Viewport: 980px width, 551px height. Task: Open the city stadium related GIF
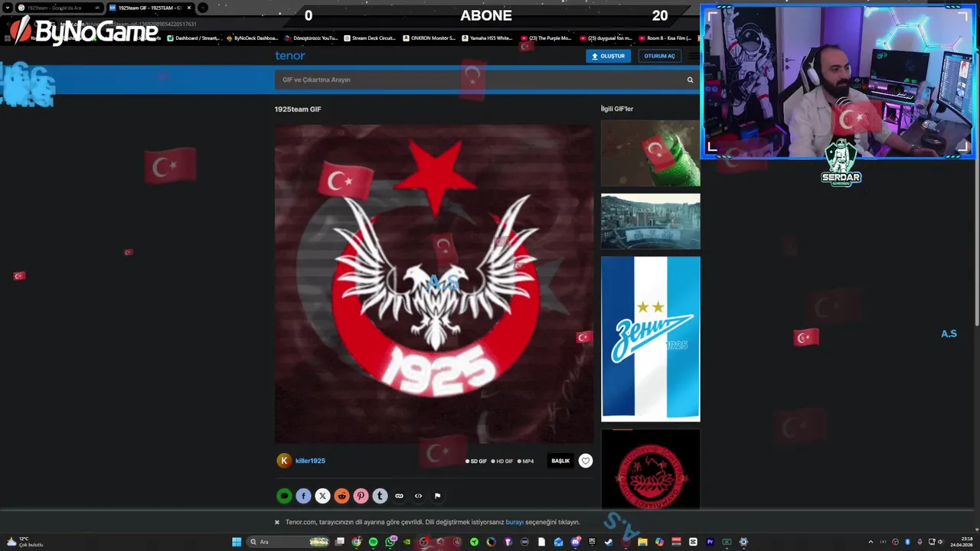pyautogui.click(x=650, y=221)
